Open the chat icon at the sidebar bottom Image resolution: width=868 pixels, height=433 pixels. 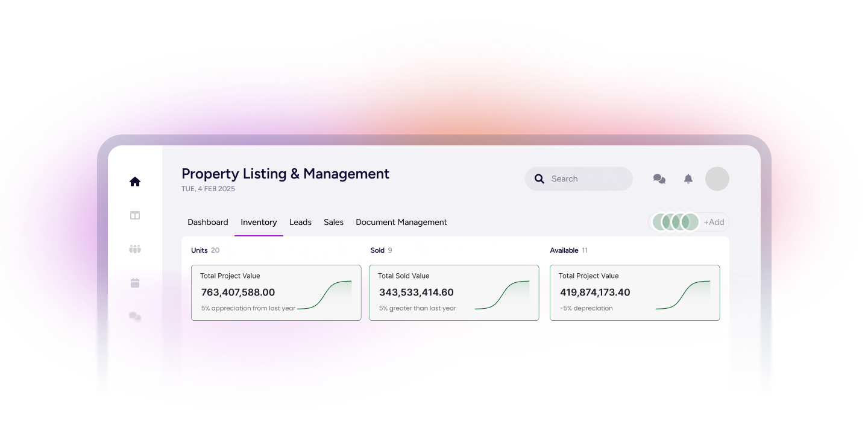pos(134,317)
